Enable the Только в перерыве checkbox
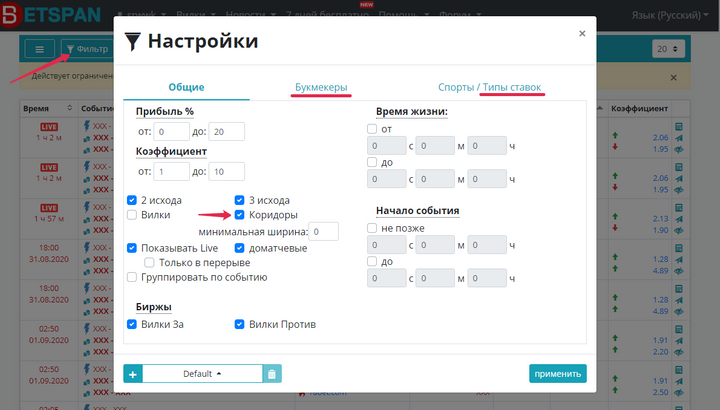Viewport: 720px width, 410px height. pyautogui.click(x=149, y=263)
